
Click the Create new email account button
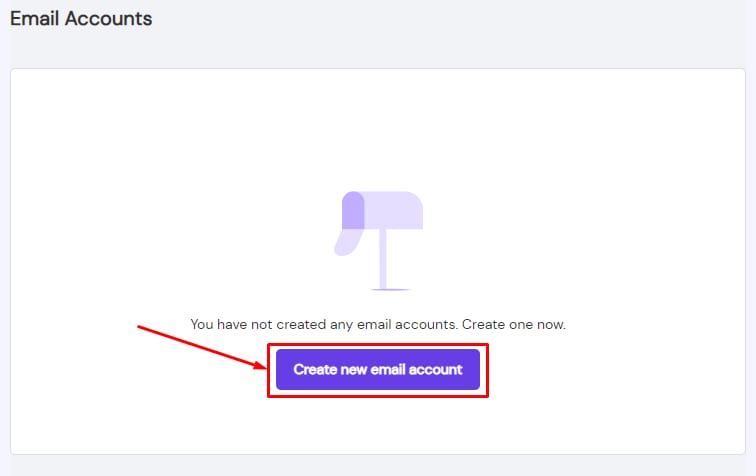point(377,369)
